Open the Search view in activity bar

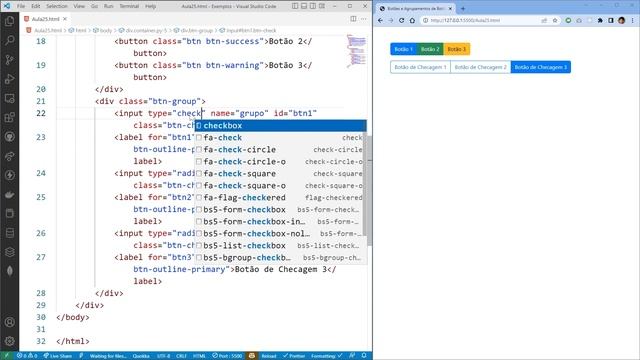click(9, 40)
